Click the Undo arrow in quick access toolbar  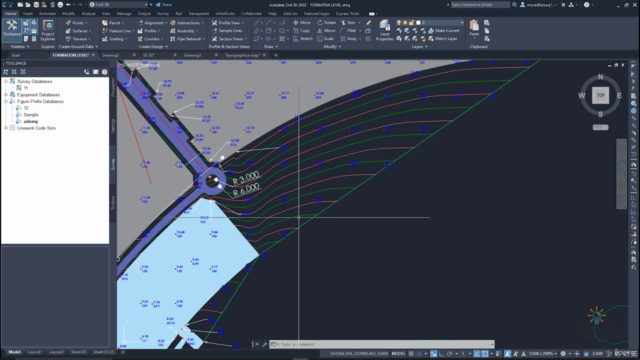[68, 4]
